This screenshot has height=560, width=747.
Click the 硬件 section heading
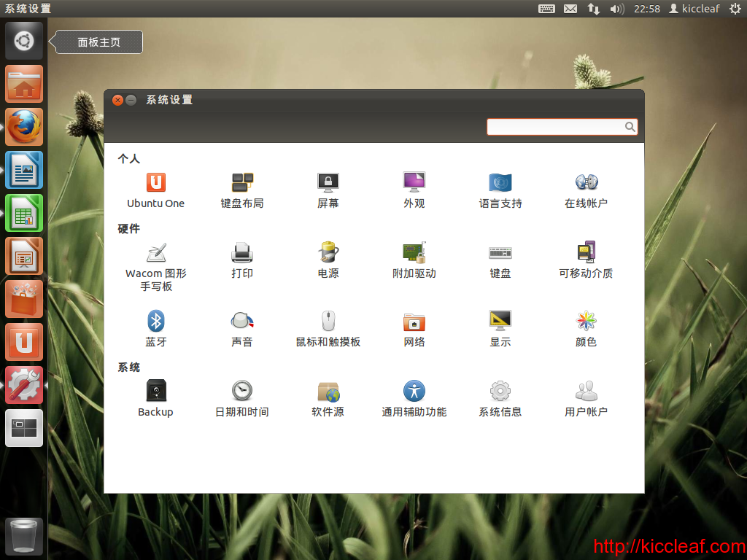[128, 228]
